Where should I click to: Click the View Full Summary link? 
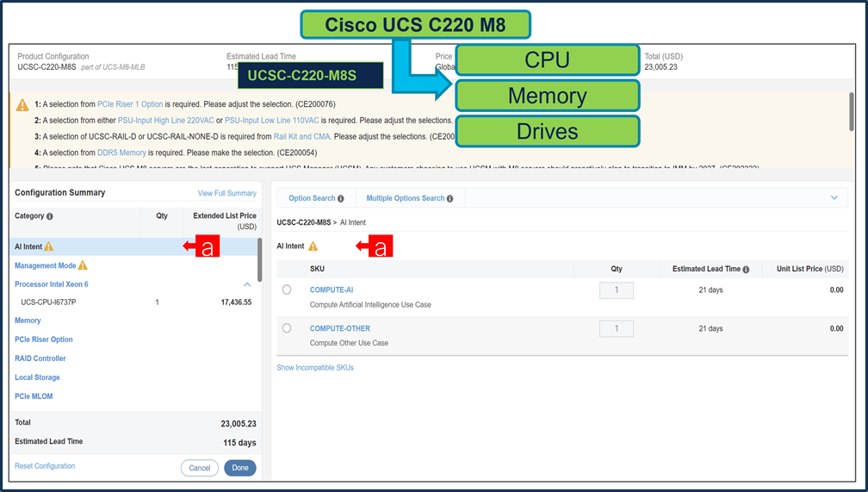click(227, 193)
